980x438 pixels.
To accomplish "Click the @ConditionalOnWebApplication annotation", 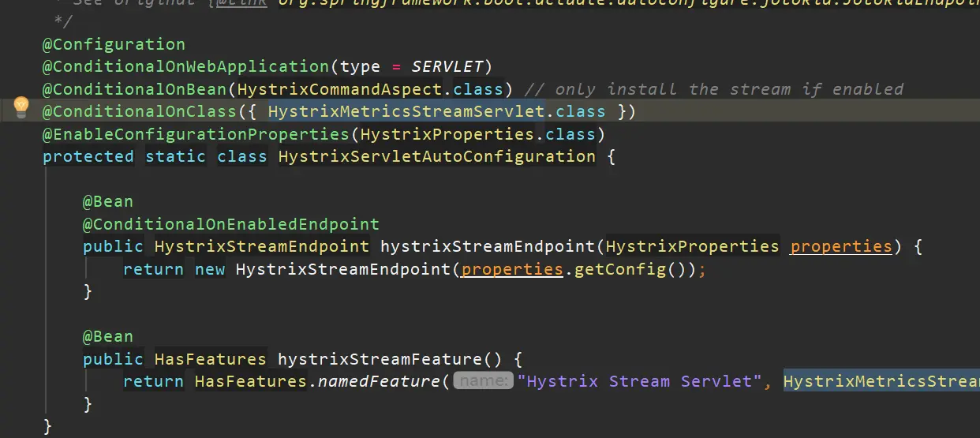I will [185, 66].
